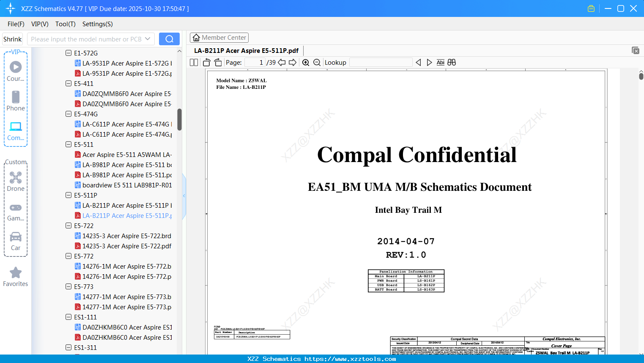
Task: Collapse the E5-722 tree node
Action: click(x=69, y=226)
